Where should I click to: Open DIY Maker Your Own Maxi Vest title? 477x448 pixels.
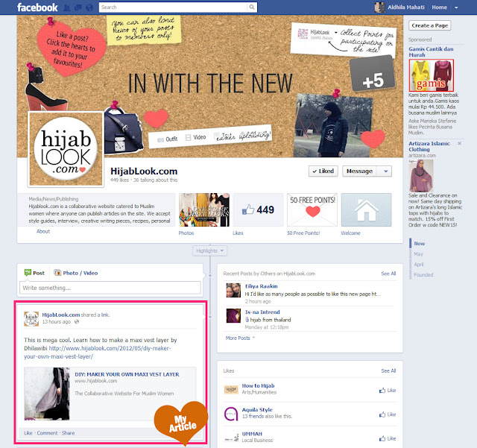[x=127, y=375]
